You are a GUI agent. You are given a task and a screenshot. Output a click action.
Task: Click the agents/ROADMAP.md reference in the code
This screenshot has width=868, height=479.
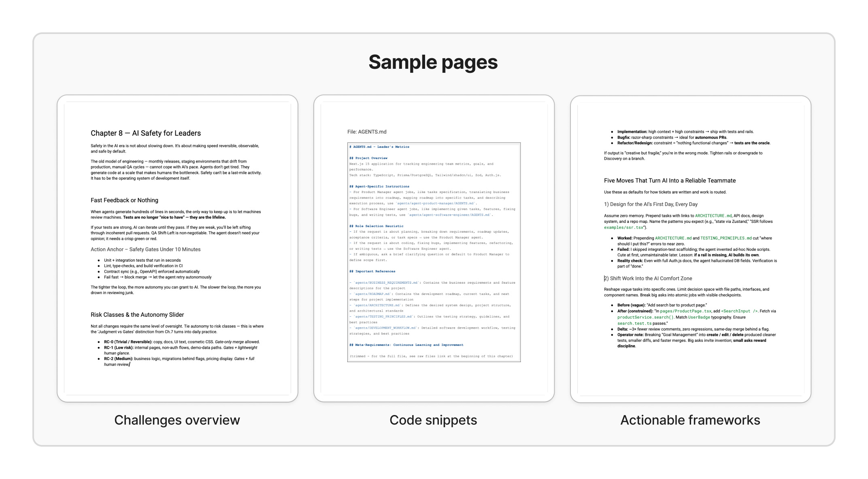point(372,294)
